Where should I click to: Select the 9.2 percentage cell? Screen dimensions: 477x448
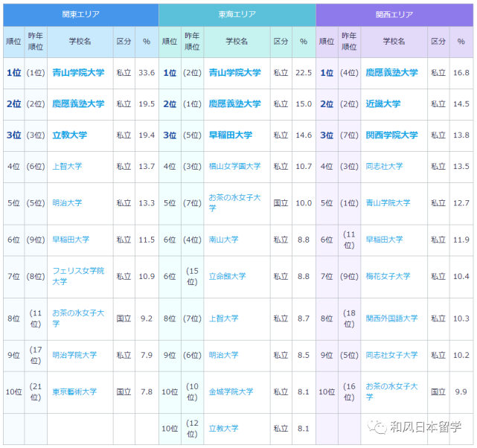(147, 319)
